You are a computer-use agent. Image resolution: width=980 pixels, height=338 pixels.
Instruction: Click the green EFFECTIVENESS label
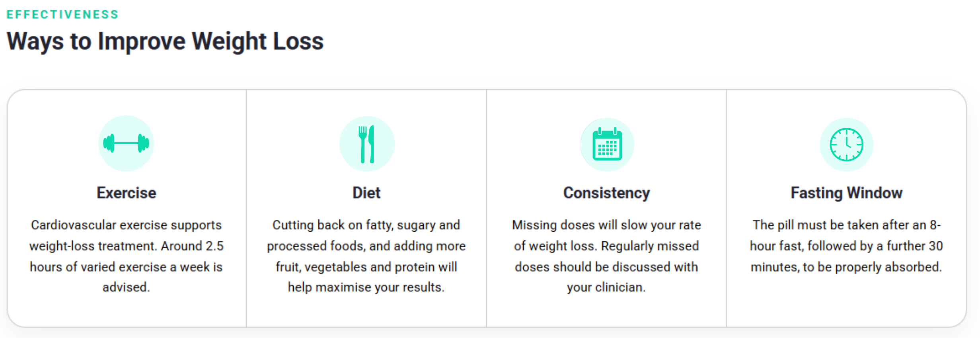pyautogui.click(x=62, y=15)
